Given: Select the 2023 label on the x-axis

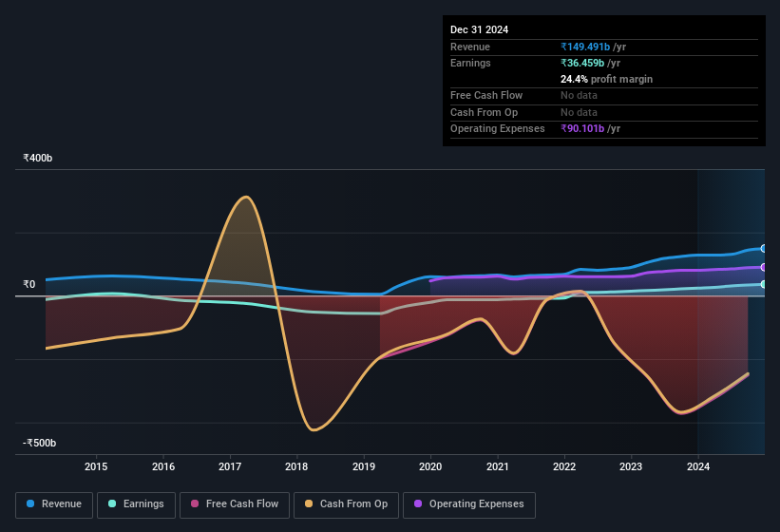Looking at the screenshot, I should coord(631,466).
